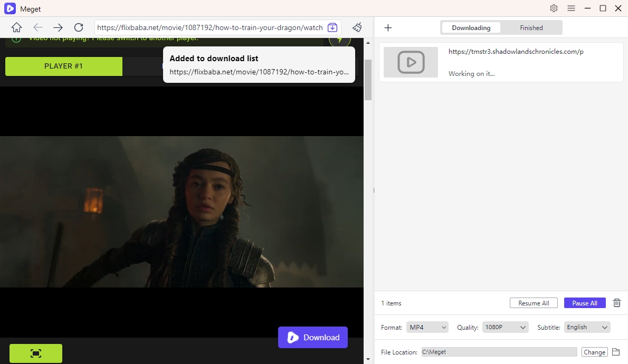Viewport: 628px width, 364px height.
Task: Switch to the Finished tab
Action: coord(531,27)
